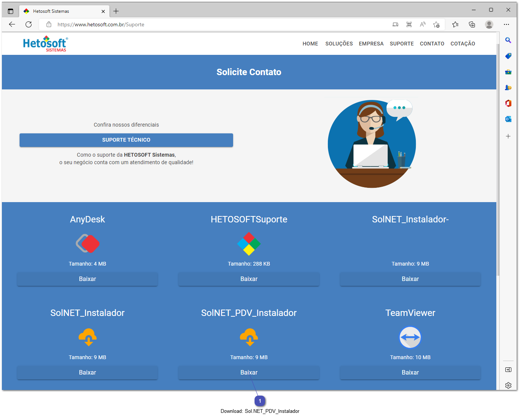Navigate to the CONTATO menu item

(x=432, y=44)
